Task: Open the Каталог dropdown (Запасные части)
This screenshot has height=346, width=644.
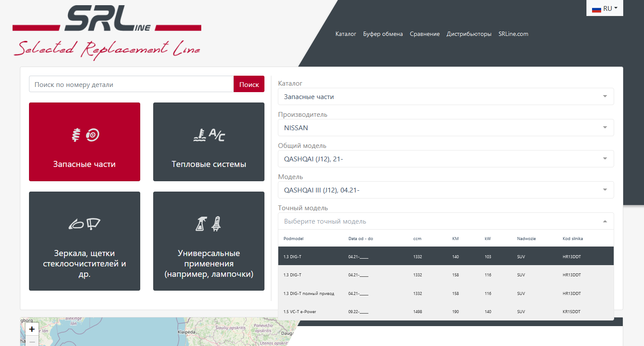Action: click(x=446, y=96)
